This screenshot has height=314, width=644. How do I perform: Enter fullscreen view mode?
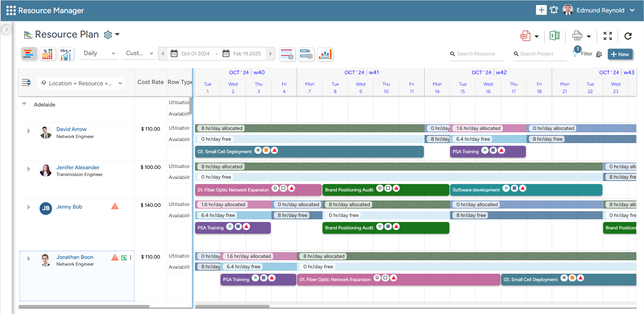point(607,36)
